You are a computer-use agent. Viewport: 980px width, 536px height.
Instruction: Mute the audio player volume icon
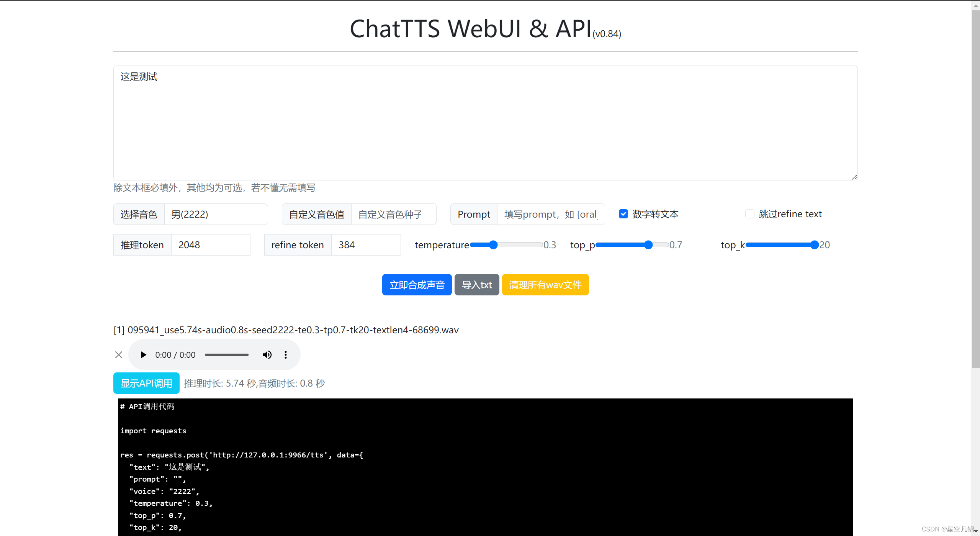click(x=267, y=355)
